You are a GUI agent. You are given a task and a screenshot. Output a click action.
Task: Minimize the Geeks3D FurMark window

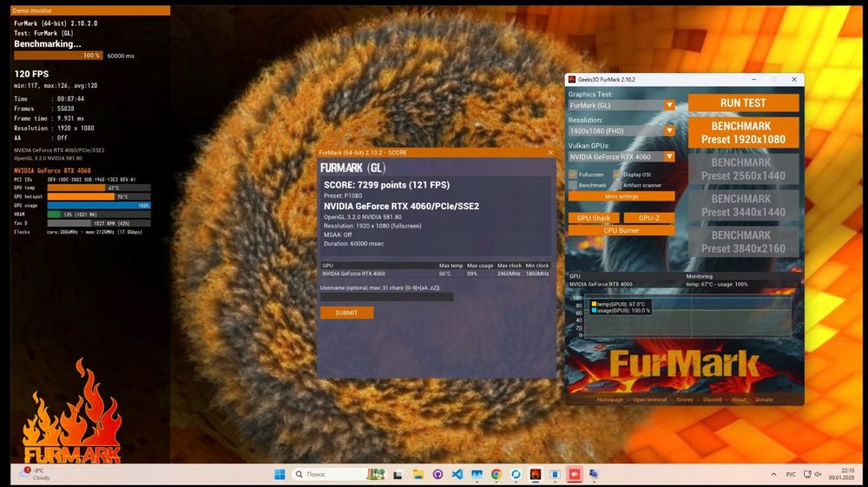tap(754, 80)
